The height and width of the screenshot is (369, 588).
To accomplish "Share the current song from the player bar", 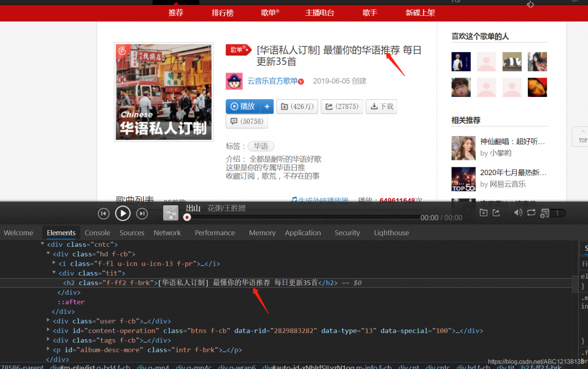I will (x=497, y=213).
